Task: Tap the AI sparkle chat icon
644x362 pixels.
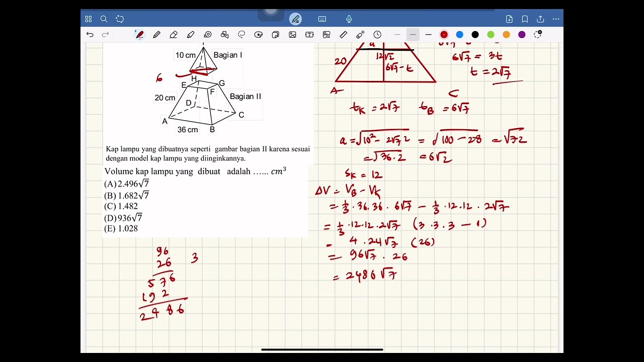Action: (120, 19)
